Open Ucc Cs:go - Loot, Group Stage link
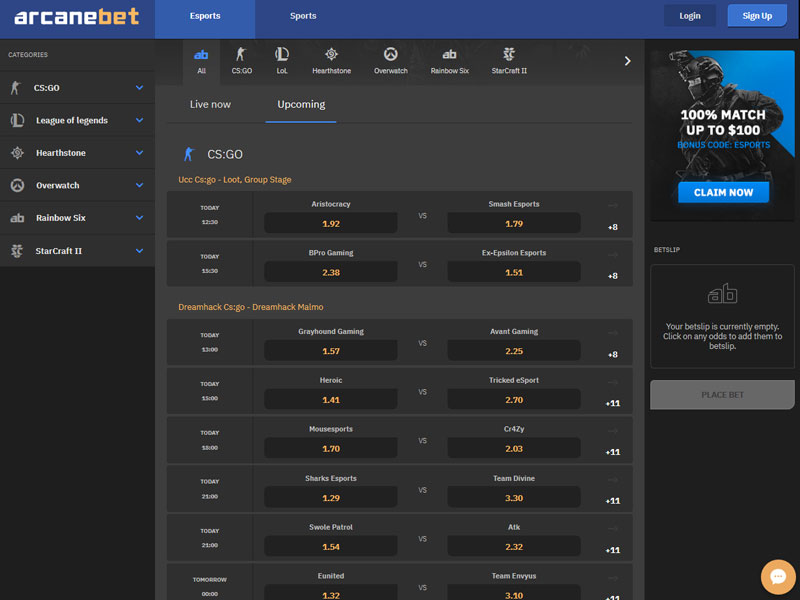 [x=235, y=180]
